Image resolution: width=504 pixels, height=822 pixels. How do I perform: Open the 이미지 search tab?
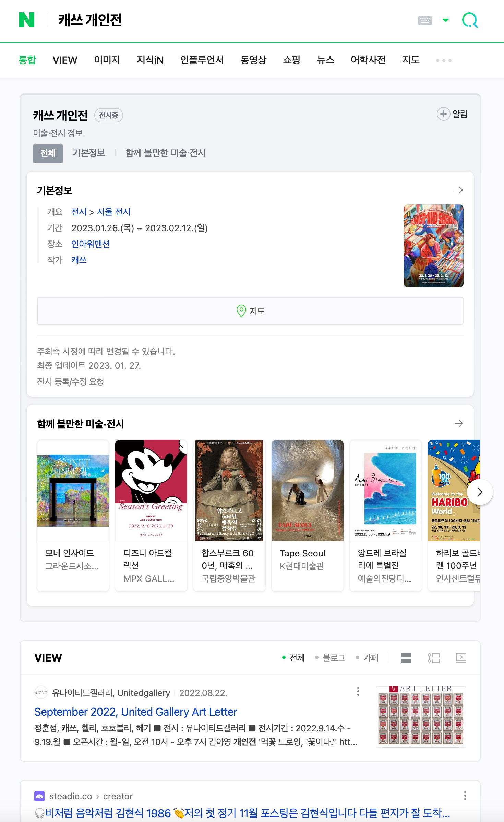[107, 60]
